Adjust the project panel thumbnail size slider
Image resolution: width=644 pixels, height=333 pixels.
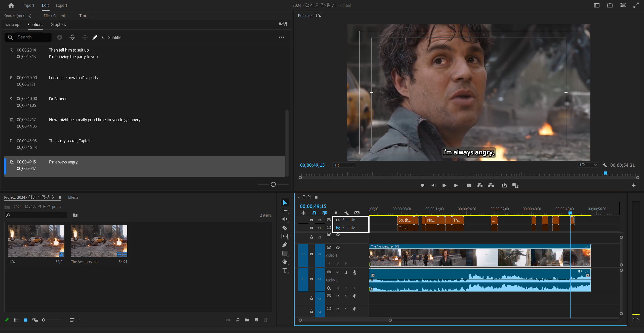[44, 320]
